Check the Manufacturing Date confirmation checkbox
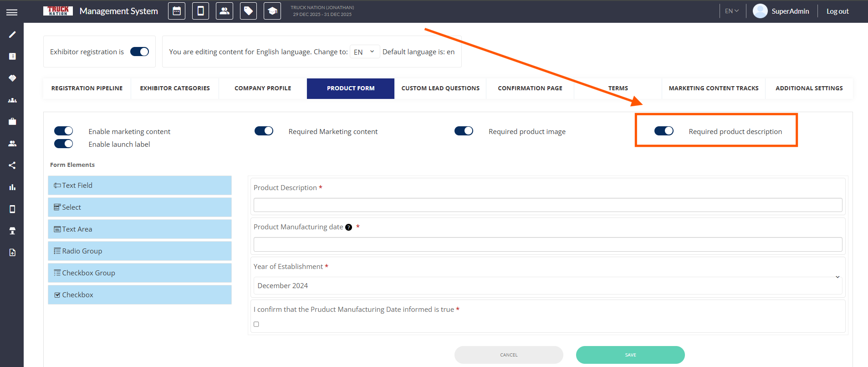The image size is (868, 367). (x=256, y=324)
